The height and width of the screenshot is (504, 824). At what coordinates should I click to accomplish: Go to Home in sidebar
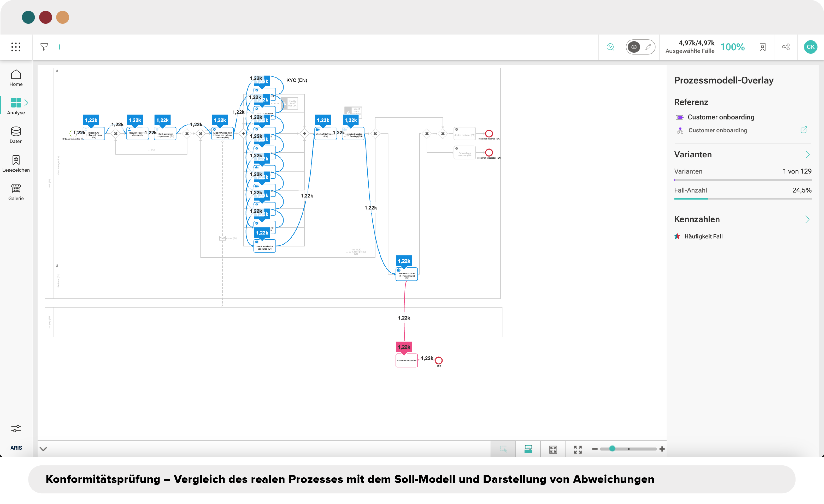(16, 78)
